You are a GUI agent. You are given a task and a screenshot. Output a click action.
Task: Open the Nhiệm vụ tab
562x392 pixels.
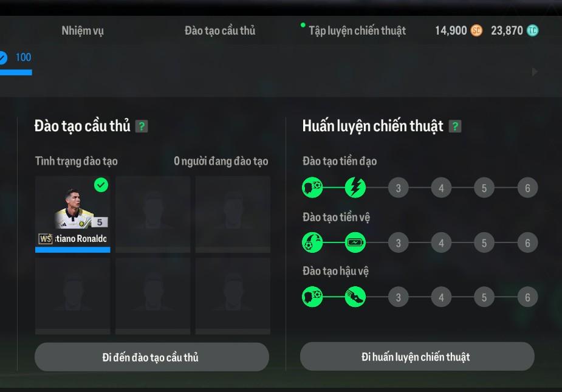(x=83, y=30)
